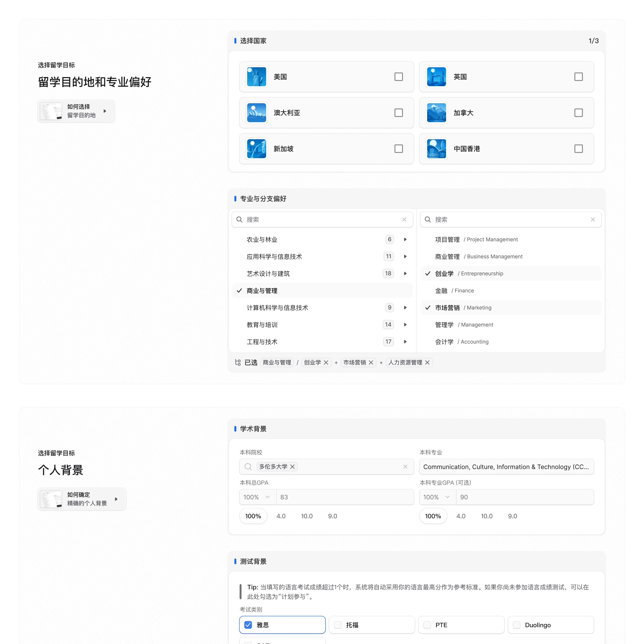The width and height of the screenshot is (644, 644).
Task: Click the 本科院校 search icon
Action: pyautogui.click(x=248, y=467)
